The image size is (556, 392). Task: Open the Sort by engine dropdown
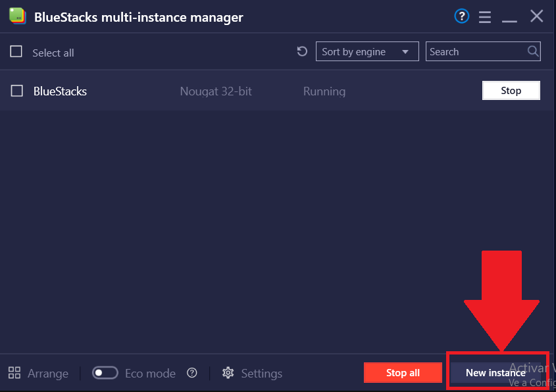coord(367,51)
